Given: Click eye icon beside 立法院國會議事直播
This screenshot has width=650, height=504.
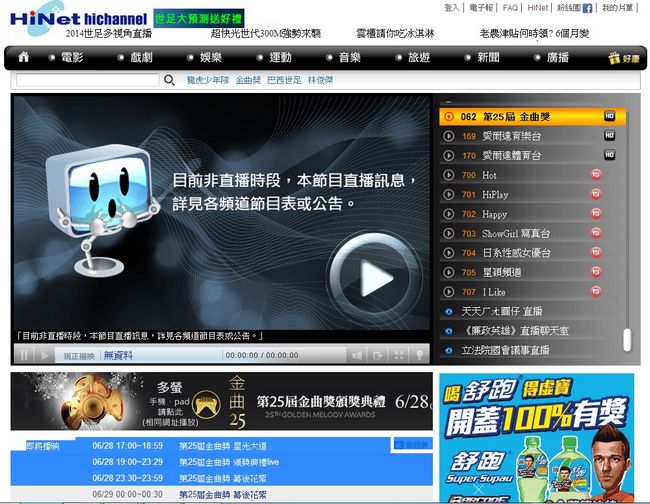Looking at the screenshot, I should click(449, 351).
